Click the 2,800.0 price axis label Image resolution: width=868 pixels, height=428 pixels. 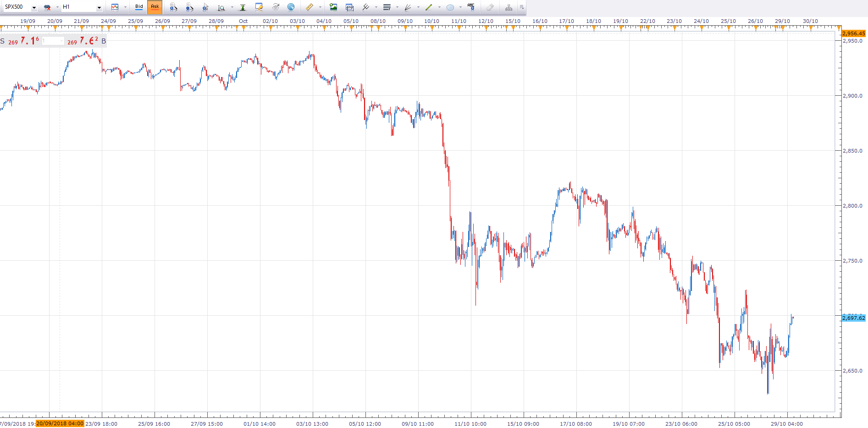pyautogui.click(x=853, y=206)
